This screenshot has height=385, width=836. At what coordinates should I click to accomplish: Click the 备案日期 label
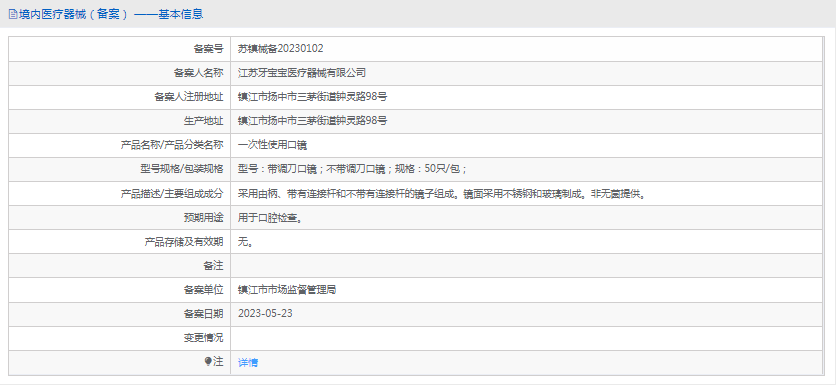coord(204,314)
